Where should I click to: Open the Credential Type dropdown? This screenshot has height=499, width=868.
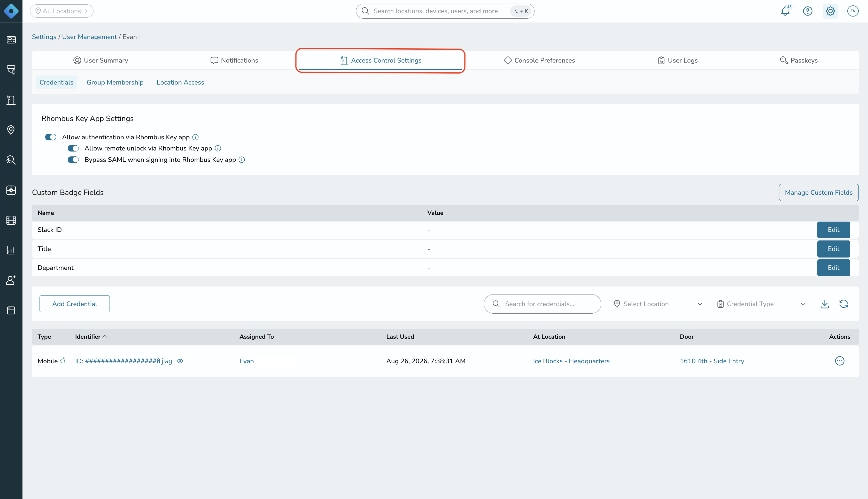(x=761, y=304)
